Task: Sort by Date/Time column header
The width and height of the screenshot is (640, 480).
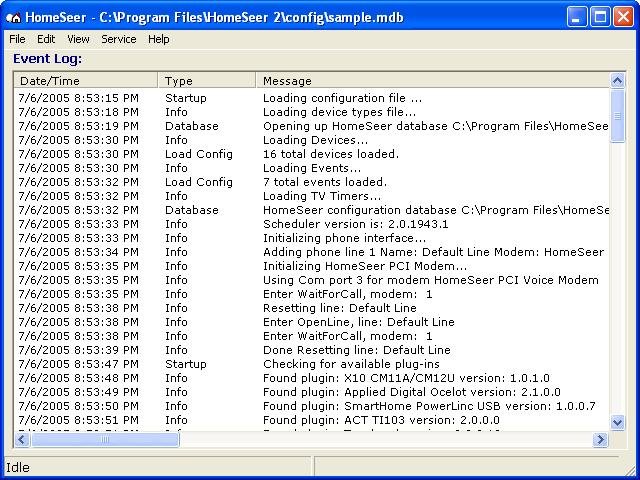Action: (86, 81)
